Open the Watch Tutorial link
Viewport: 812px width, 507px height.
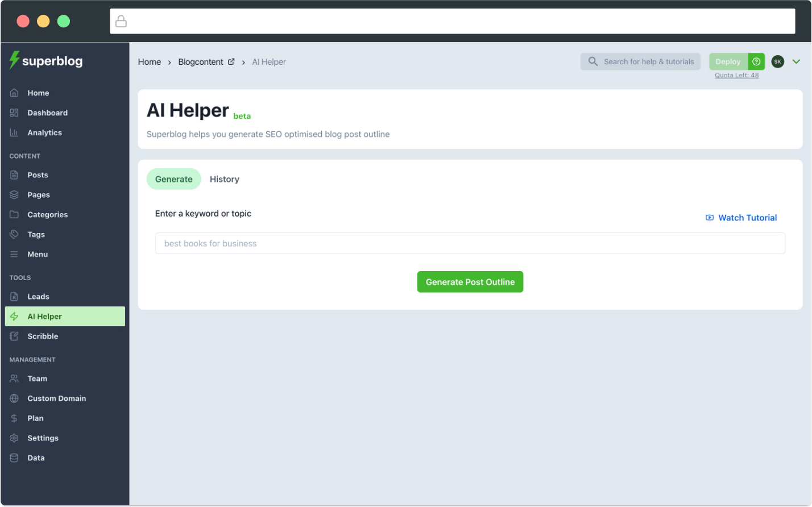click(x=741, y=218)
